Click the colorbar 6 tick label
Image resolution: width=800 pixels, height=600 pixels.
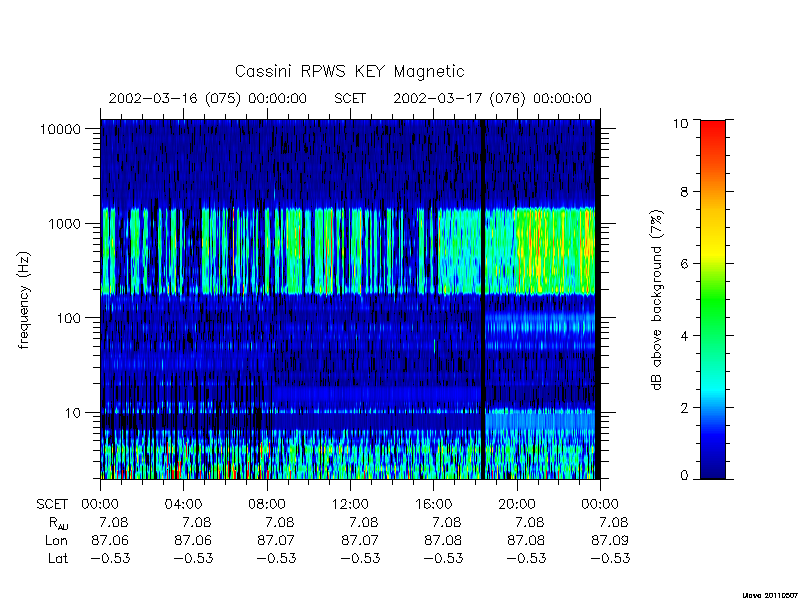point(684,264)
